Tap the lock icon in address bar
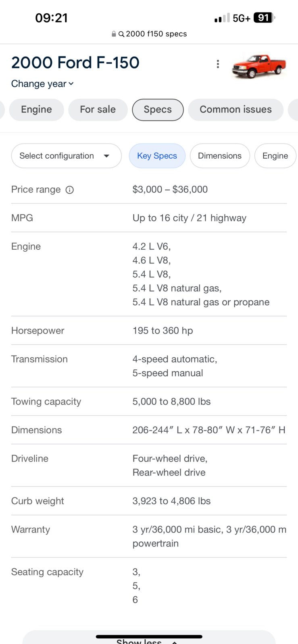The width and height of the screenshot is (298, 644). click(x=114, y=34)
